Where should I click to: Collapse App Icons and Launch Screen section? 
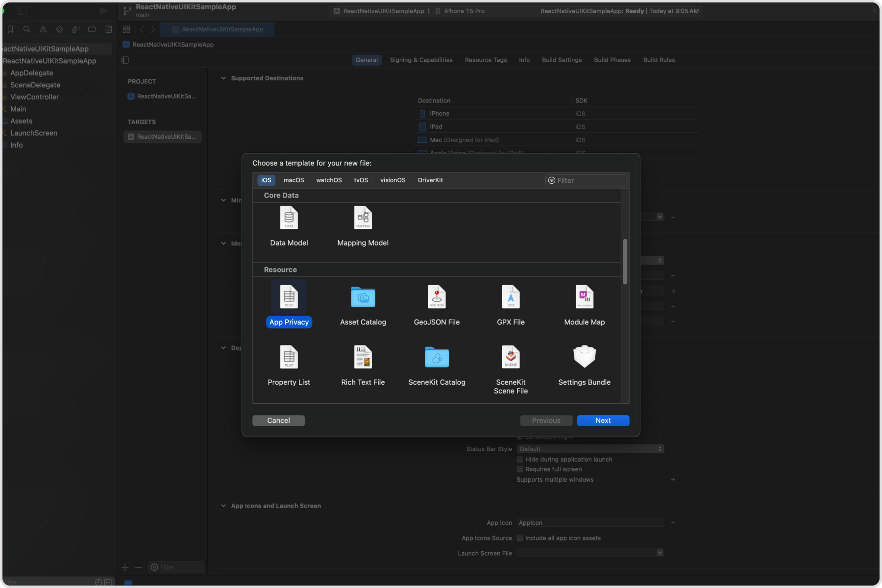(223, 506)
